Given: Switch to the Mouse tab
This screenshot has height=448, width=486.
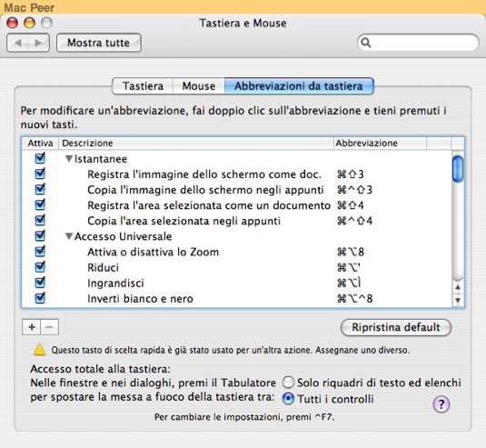Looking at the screenshot, I should click(199, 86).
